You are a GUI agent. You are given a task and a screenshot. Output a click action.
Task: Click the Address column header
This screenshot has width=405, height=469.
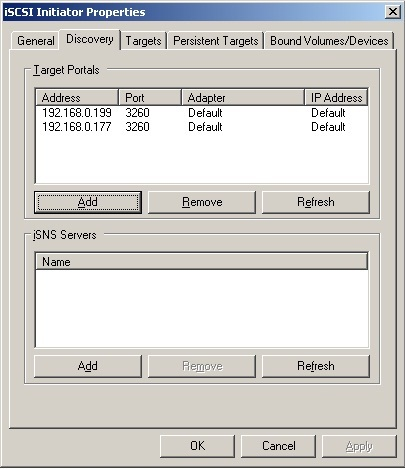[x=77, y=98]
